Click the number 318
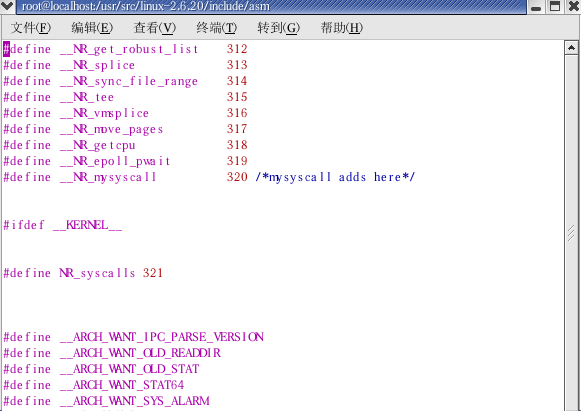581x411 pixels. tap(237, 145)
